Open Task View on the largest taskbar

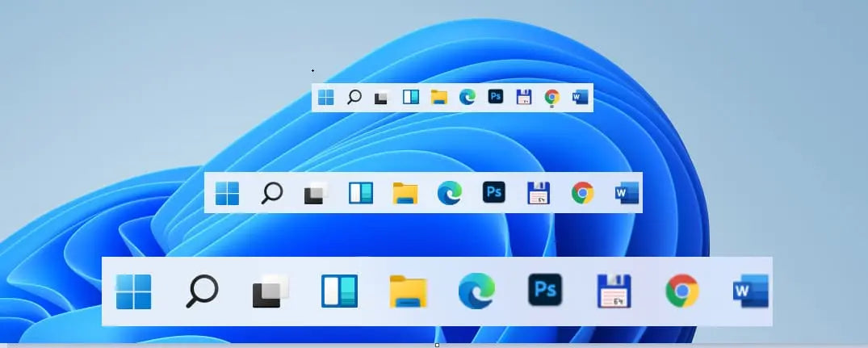tap(270, 291)
